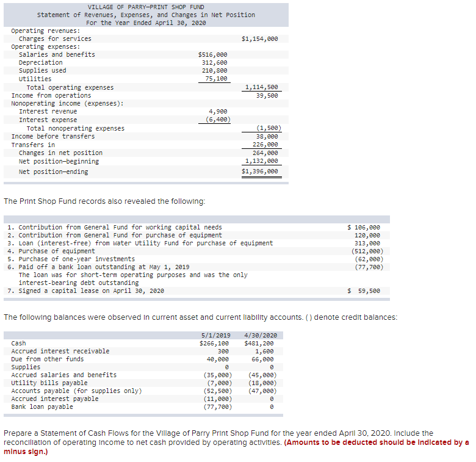476x462 pixels.
Task: Click 'Bank loan payable' row label
Action: pyautogui.click(x=42, y=406)
